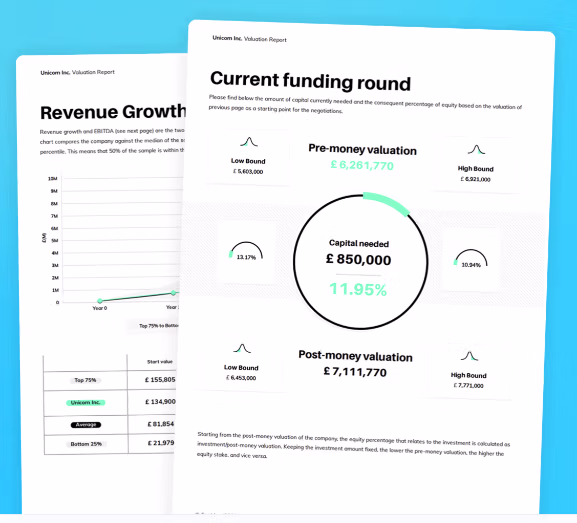Viewport: 577px width, 523px height.
Task: Click the £134,900 table cell
Action: coord(160,402)
